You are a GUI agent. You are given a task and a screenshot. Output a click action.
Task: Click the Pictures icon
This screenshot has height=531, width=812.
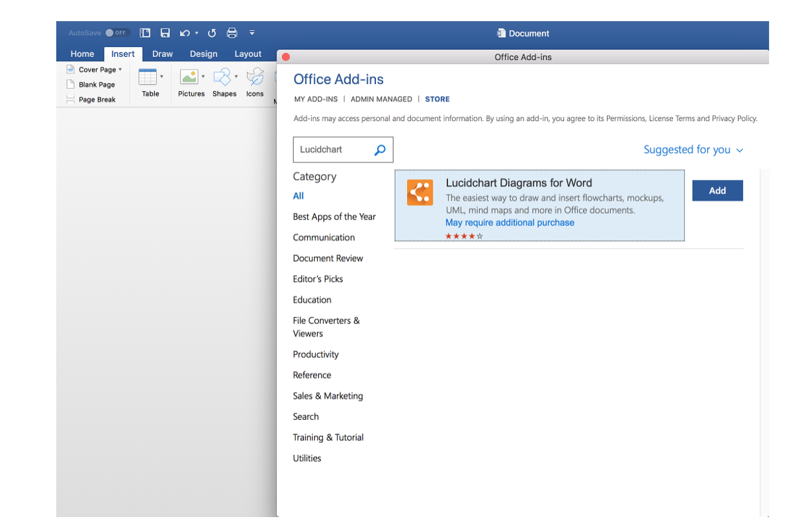click(x=189, y=77)
